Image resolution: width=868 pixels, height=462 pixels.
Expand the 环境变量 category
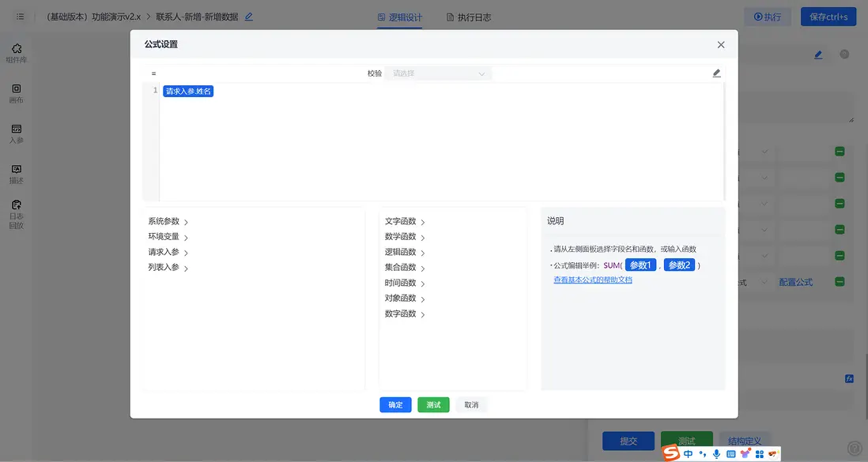click(168, 237)
